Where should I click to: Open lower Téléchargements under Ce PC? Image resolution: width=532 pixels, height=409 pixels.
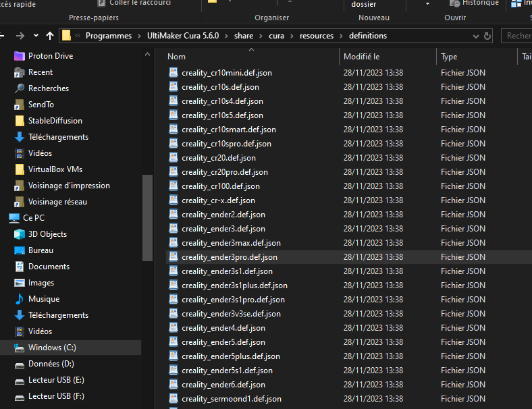(58, 315)
